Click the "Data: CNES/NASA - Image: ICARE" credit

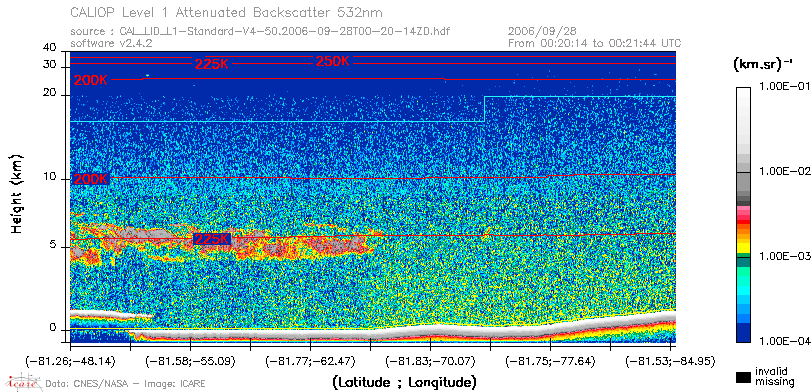coord(125,384)
